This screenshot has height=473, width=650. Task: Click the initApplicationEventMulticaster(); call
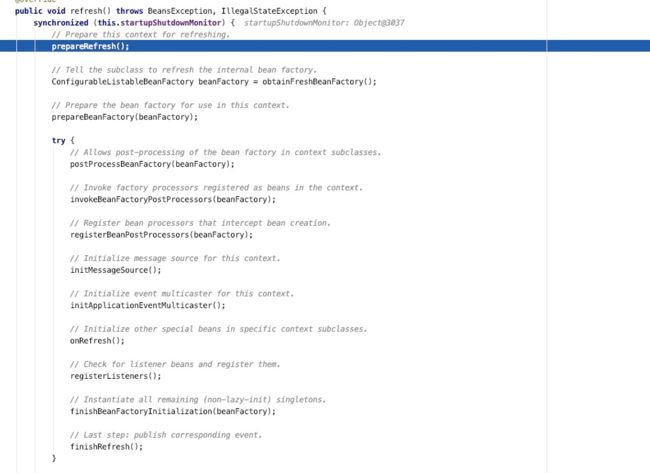[x=148, y=305]
